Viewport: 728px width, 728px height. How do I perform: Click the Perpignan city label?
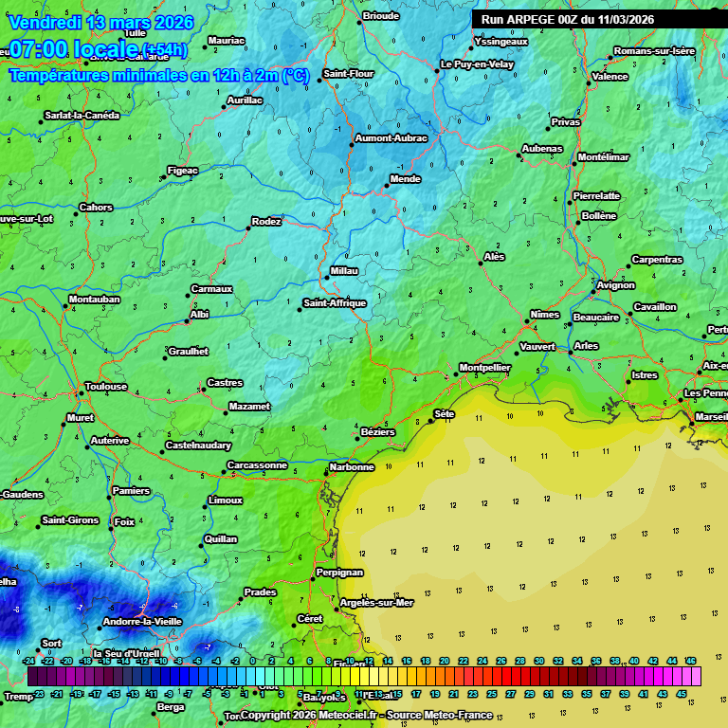pyautogui.click(x=339, y=573)
